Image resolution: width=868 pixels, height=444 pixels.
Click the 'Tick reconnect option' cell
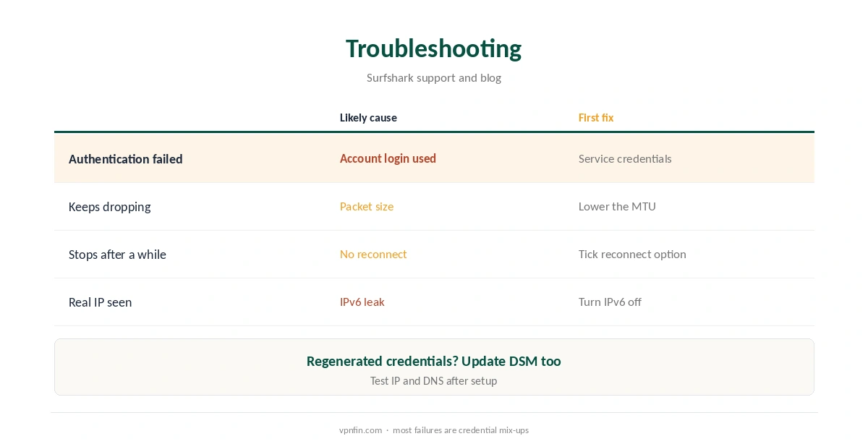pos(632,254)
